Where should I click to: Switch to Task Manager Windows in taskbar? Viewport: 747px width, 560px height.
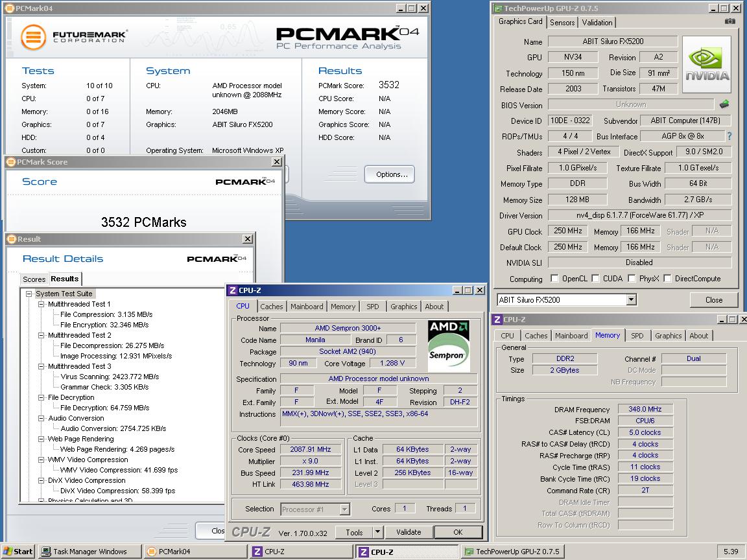click(x=90, y=552)
